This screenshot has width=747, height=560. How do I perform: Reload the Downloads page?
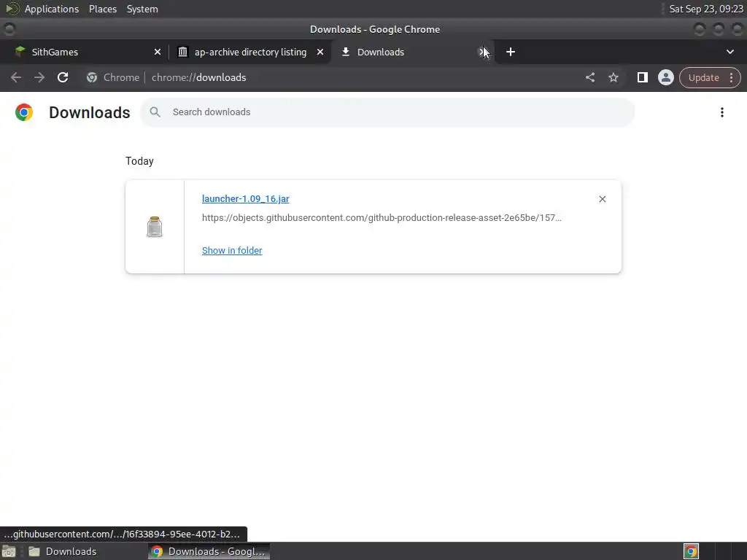(x=63, y=77)
